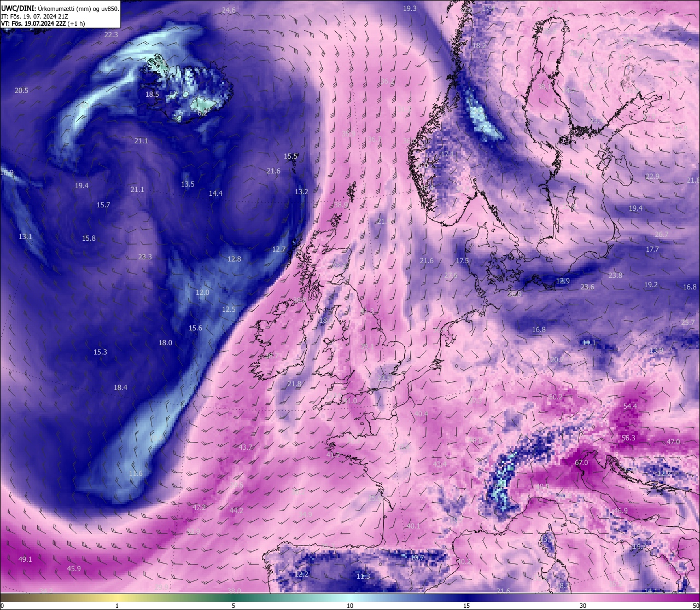Click the 12.0 value label
This screenshot has width=700, height=610.
pyautogui.click(x=202, y=293)
